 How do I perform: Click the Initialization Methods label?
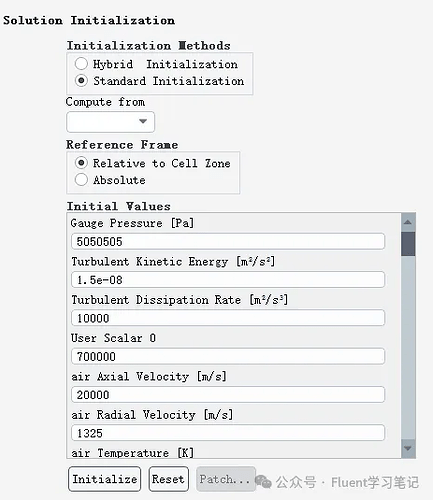click(x=149, y=45)
